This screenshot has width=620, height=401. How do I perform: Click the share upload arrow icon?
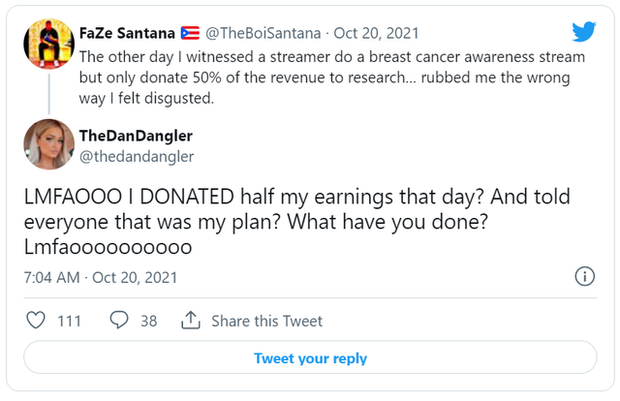click(191, 320)
